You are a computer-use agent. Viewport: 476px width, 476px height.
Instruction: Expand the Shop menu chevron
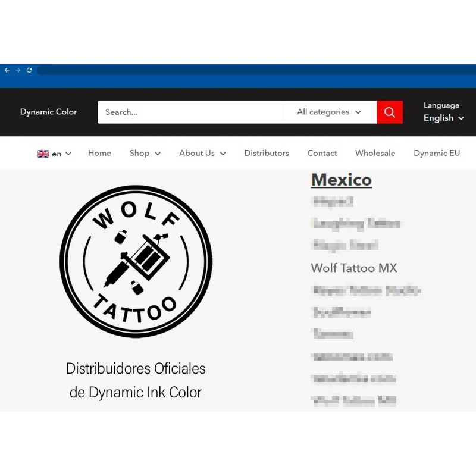tap(158, 154)
